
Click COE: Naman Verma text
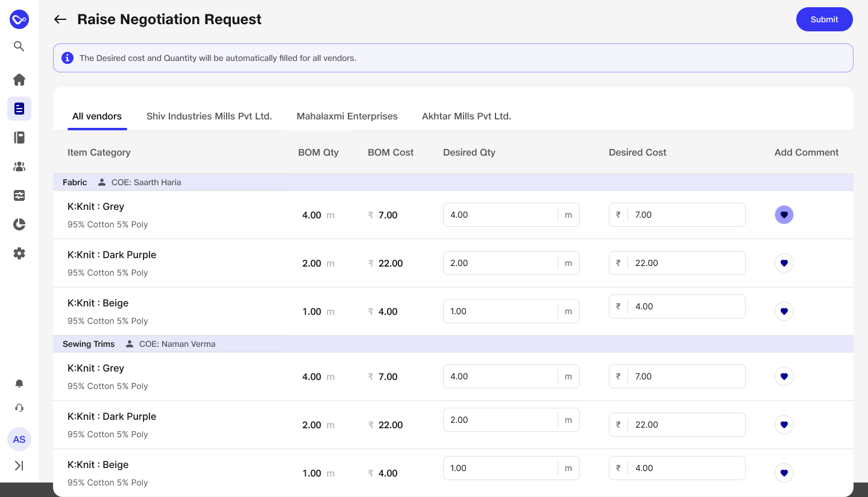(x=177, y=344)
